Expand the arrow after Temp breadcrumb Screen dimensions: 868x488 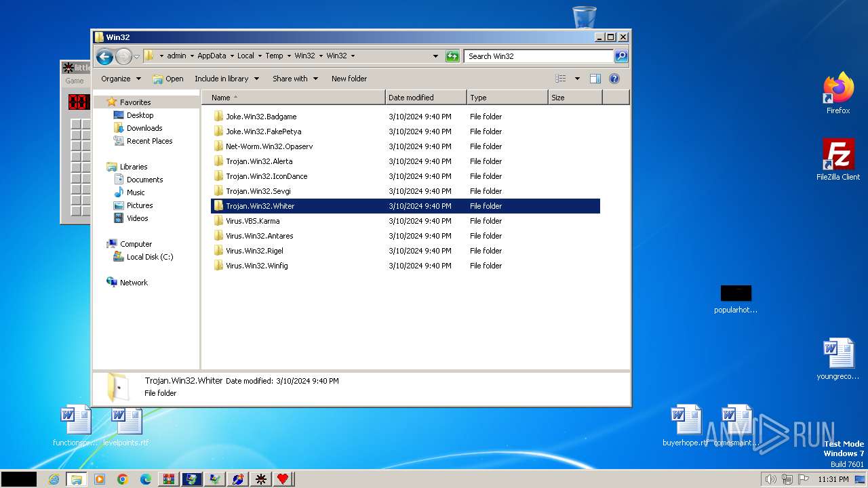pos(289,56)
